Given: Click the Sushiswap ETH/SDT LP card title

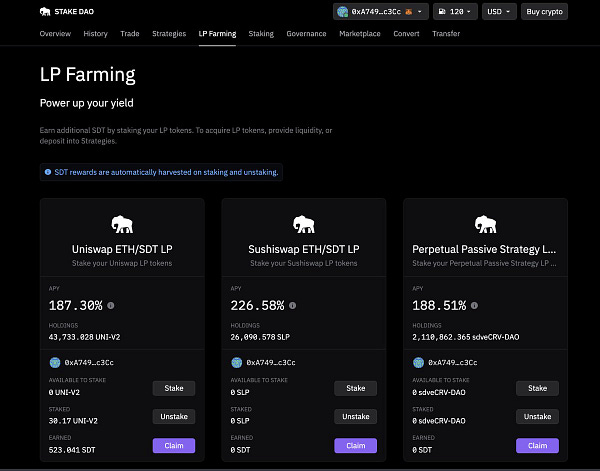Looking at the screenshot, I should pos(304,249).
